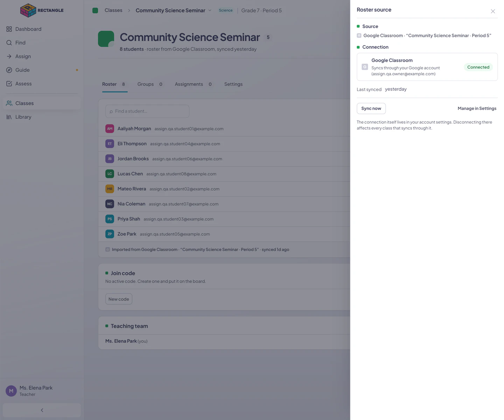Click the Assess checkbox icon
The width and height of the screenshot is (504, 420).
coord(9,84)
